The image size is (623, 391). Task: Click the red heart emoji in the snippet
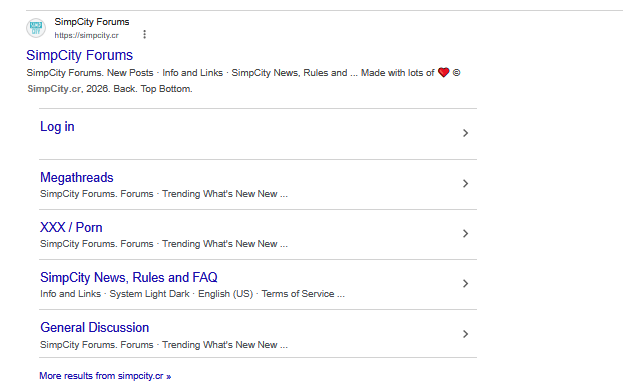pos(443,72)
